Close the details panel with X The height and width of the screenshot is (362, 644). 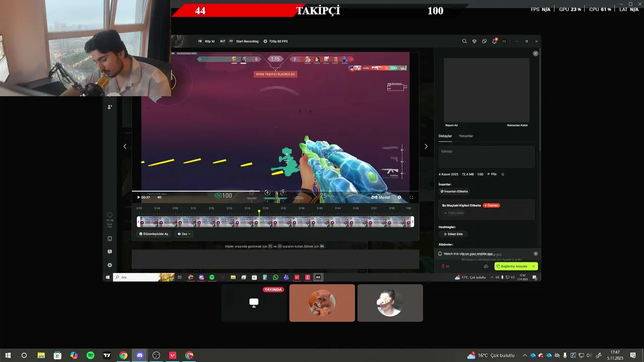[x=535, y=53]
